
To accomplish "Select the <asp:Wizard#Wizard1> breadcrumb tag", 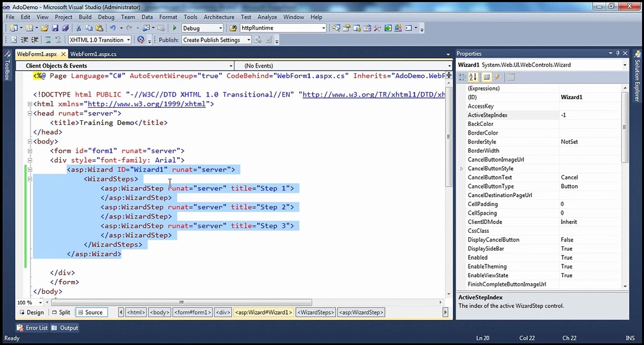I will pos(263,312).
